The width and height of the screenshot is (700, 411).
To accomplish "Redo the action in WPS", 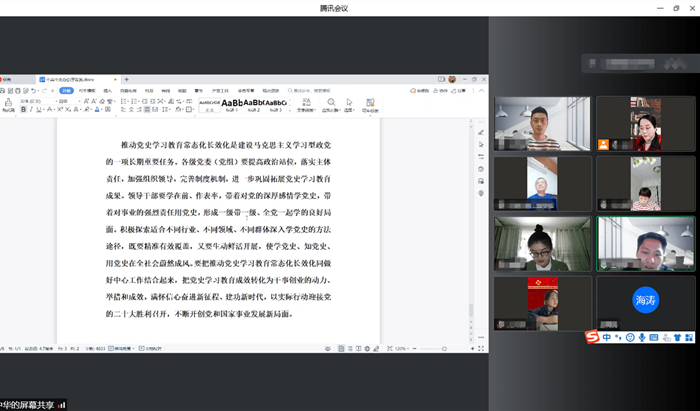I will [45, 91].
